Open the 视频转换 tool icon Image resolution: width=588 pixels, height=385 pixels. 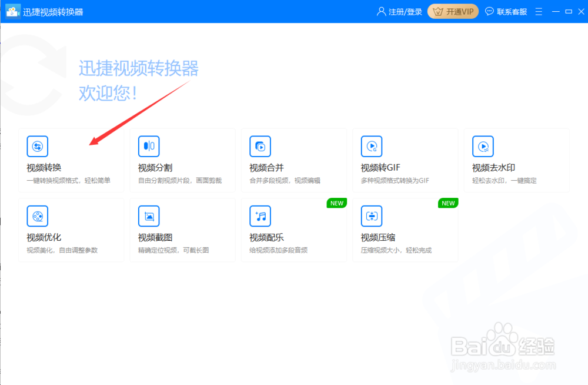coord(38,146)
